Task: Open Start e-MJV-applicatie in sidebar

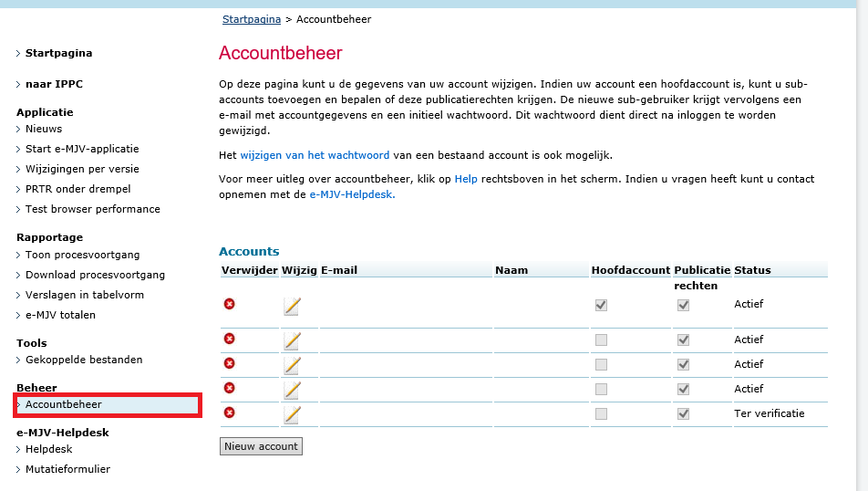Action: pyautogui.click(x=82, y=149)
